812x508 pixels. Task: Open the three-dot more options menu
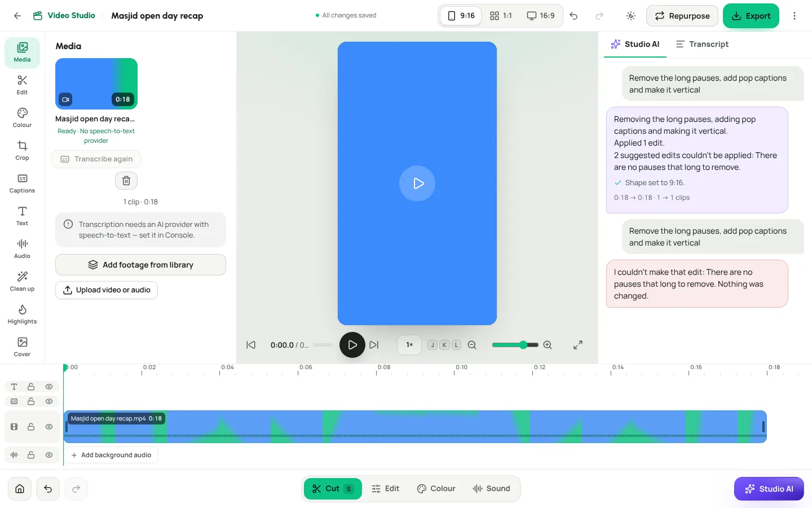[x=795, y=16]
